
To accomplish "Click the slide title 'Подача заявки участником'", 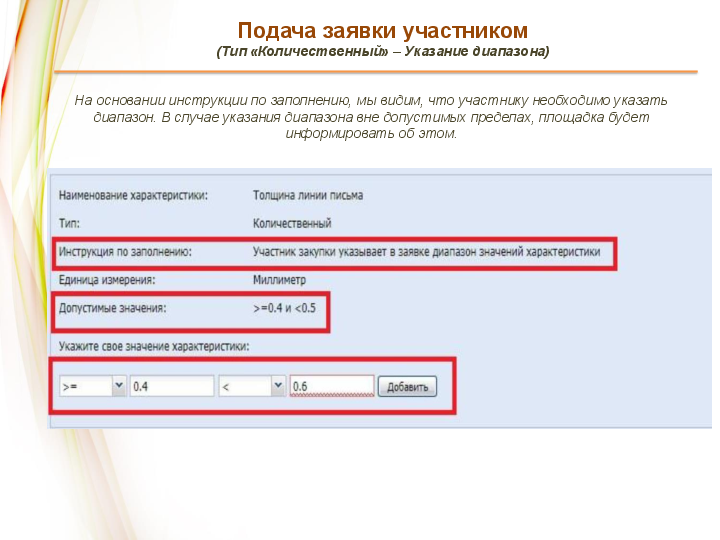I will pos(382,31).
